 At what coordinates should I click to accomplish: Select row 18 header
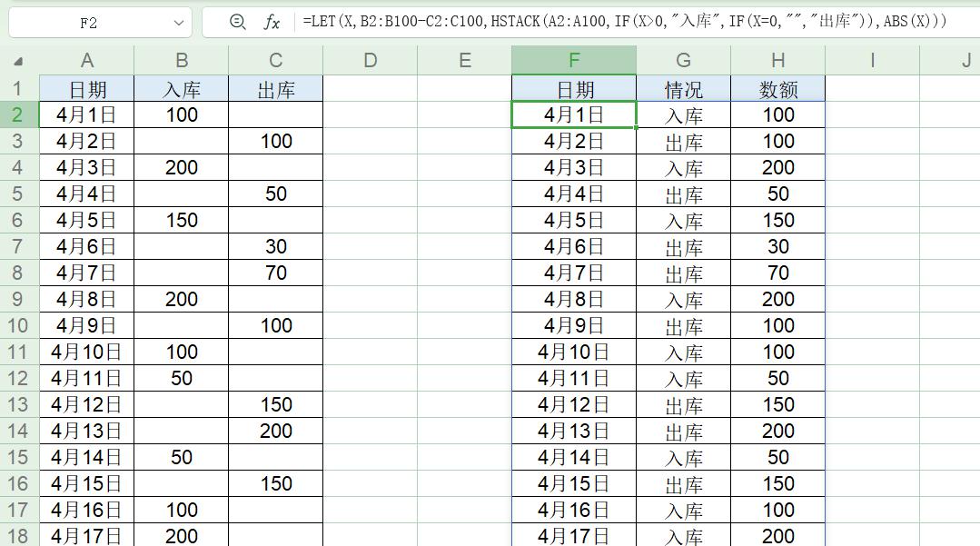click(x=19, y=536)
